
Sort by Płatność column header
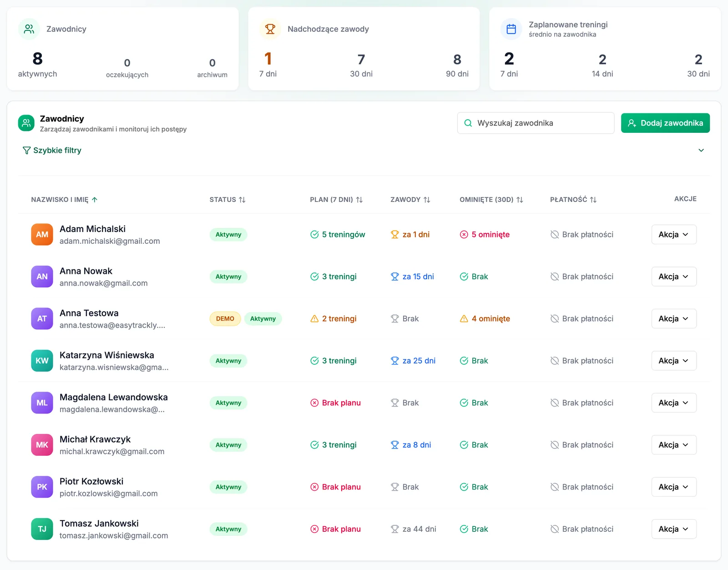tap(573, 200)
